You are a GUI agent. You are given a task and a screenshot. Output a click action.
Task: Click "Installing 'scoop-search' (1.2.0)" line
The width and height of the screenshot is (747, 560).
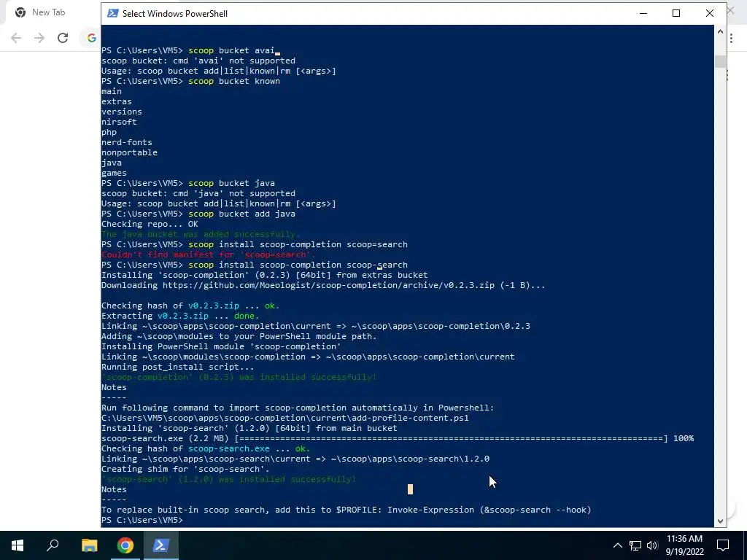pos(249,428)
